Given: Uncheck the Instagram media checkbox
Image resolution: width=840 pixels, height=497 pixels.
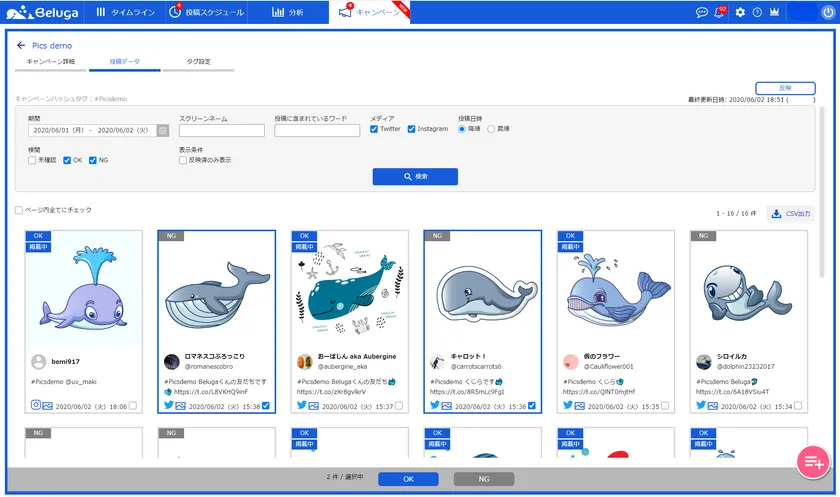Looking at the screenshot, I should tap(411, 129).
